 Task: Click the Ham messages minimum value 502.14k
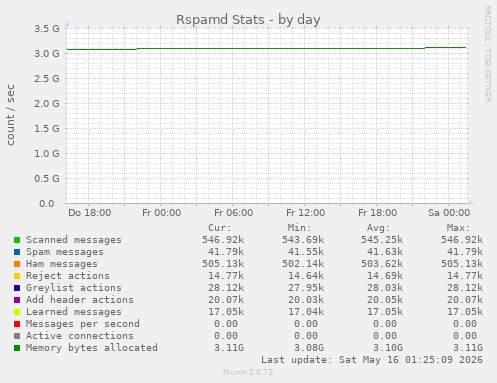tap(303, 264)
